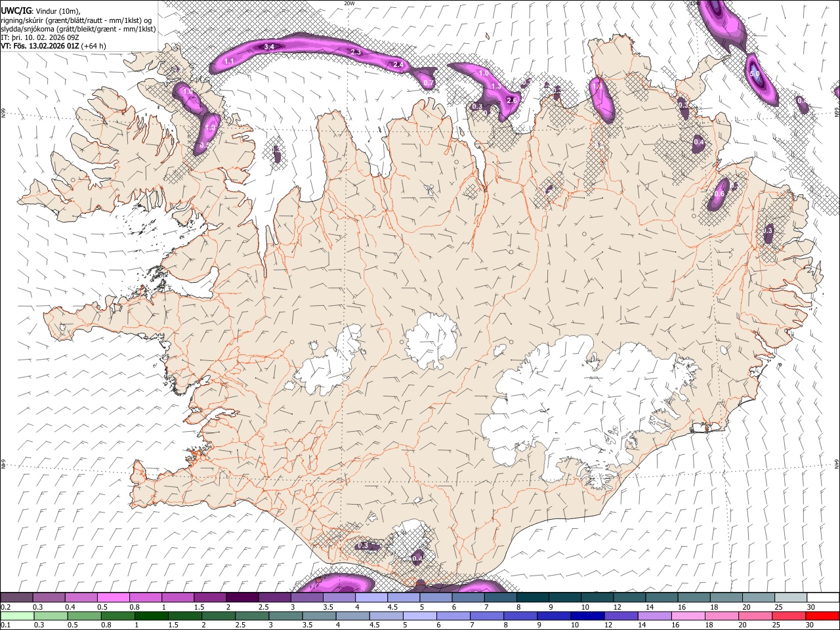Click the 1.3 precipitation value on north coast
Viewport: 840px width, 630px height.
[496, 86]
